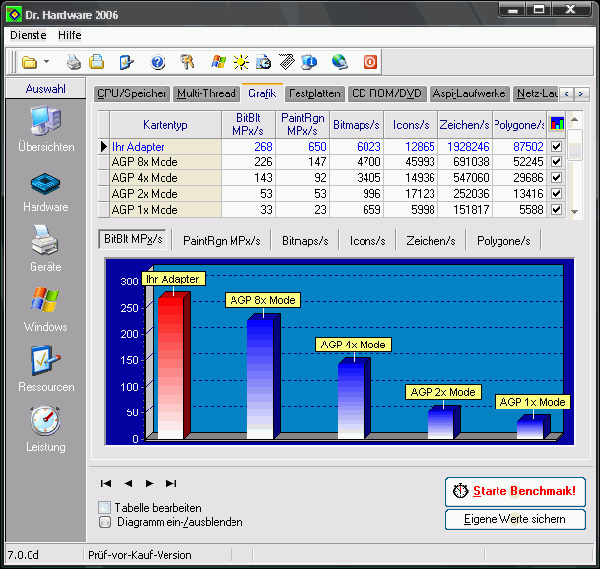600x569 pixels.
Task: Open Hardware section in sidebar
Action: coord(46,192)
